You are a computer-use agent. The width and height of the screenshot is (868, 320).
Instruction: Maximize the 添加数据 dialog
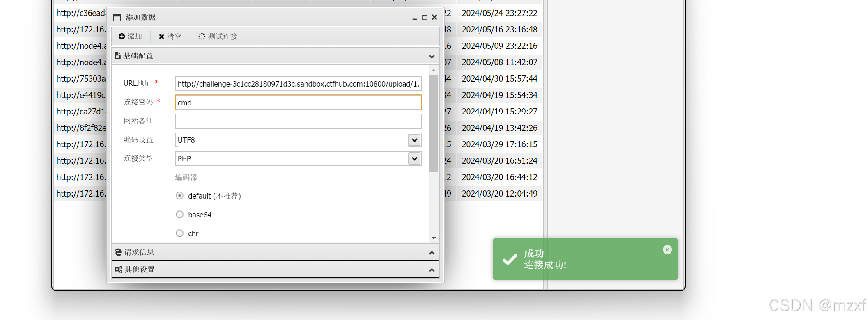425,18
